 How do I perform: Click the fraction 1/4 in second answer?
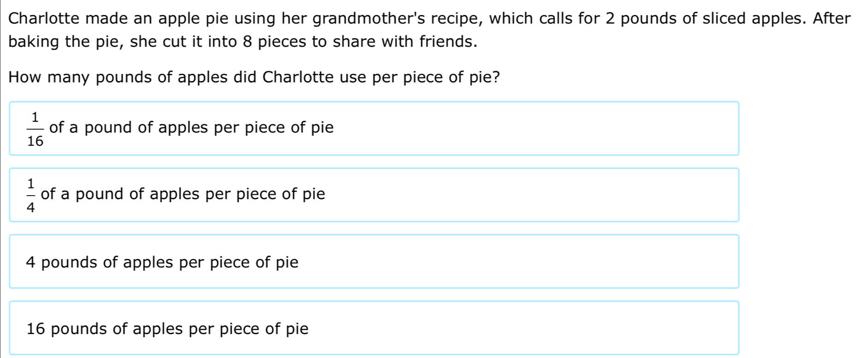[x=31, y=195]
